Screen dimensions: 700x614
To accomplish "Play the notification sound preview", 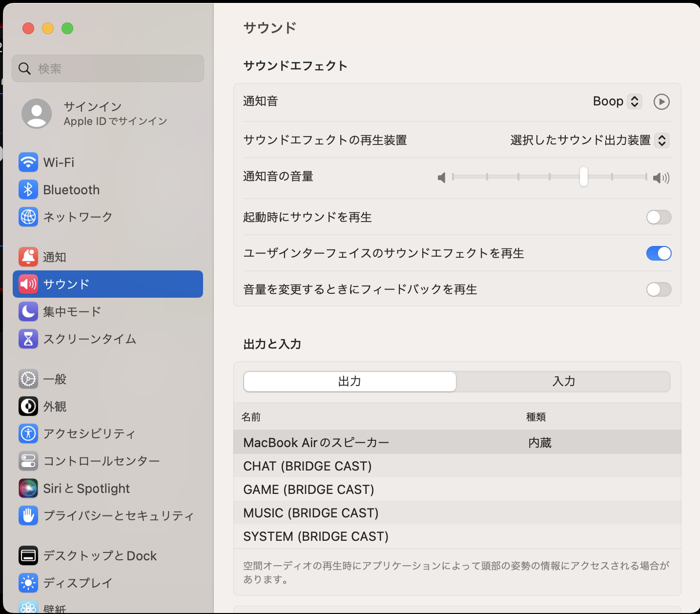I will coord(661,102).
